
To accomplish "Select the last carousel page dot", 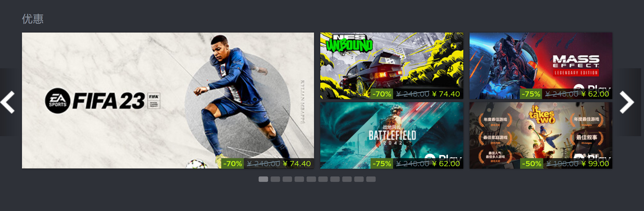I will pos(371,179).
